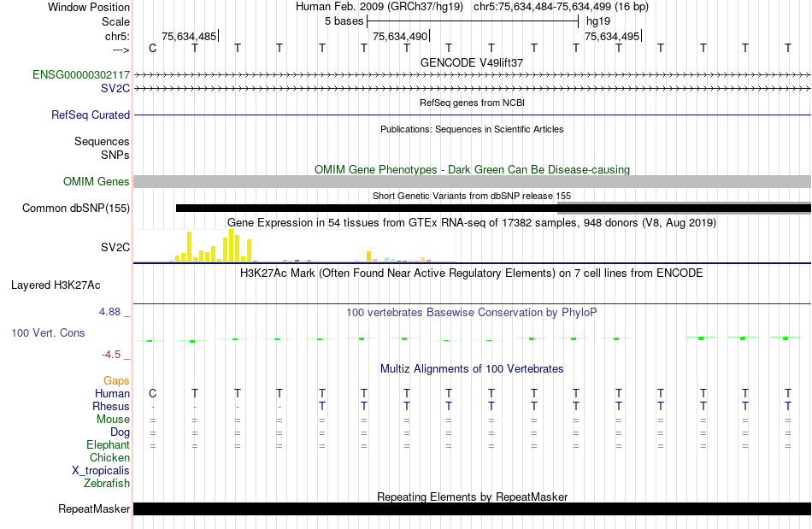This screenshot has height=529, width=812.
Task: Open the RefSeq Curated track label
Action: 90,115
